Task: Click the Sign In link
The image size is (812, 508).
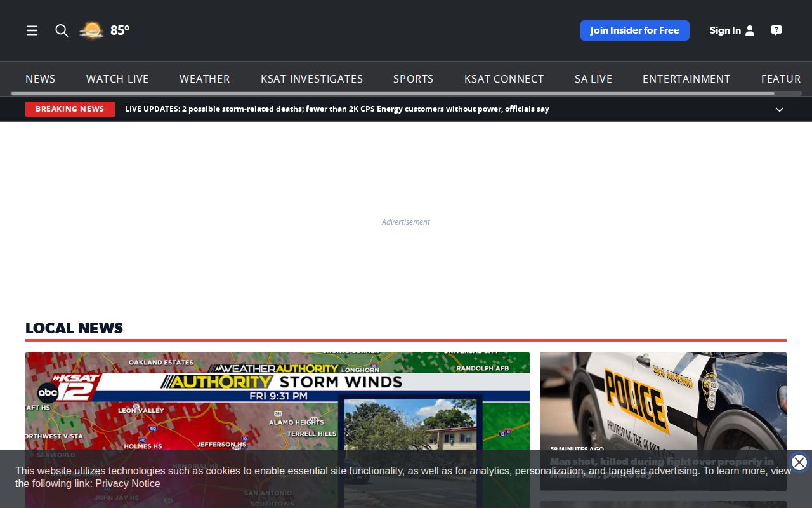Action: (x=725, y=30)
